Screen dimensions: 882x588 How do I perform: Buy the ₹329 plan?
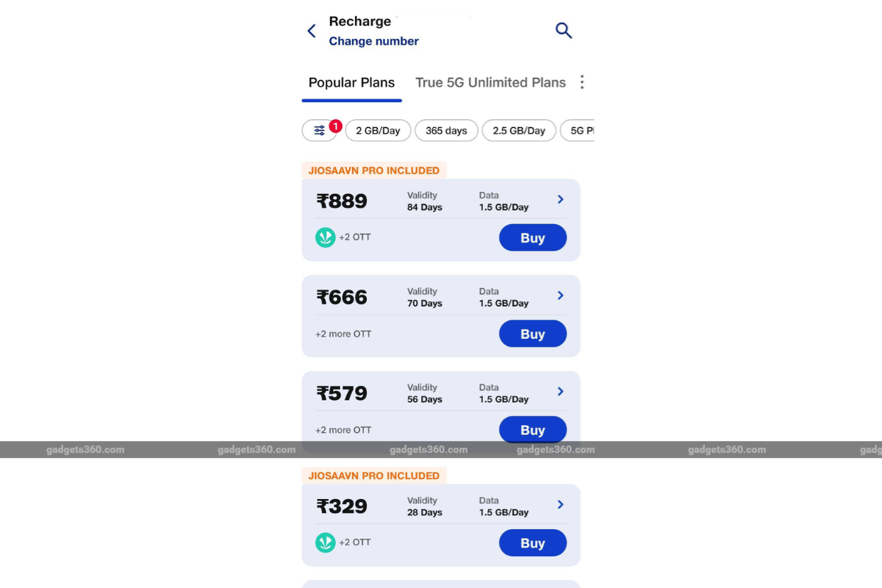click(532, 543)
